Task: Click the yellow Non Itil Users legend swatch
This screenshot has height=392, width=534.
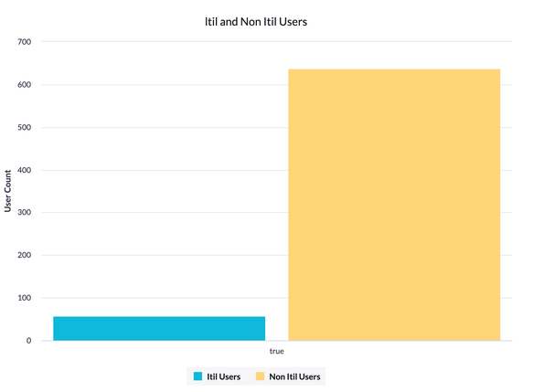Action: [x=260, y=376]
